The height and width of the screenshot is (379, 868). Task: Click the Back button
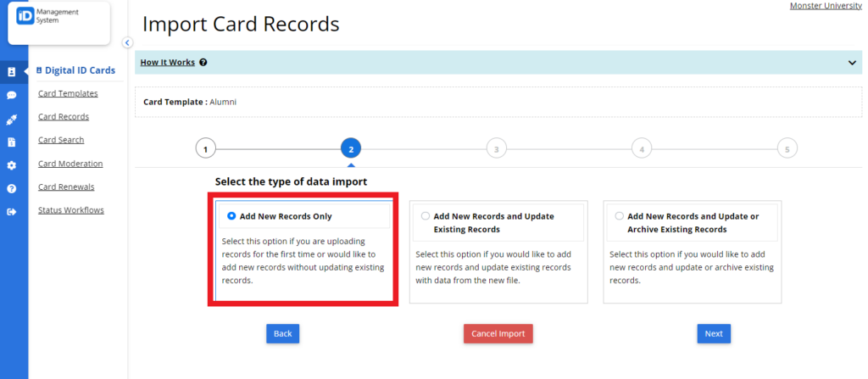283,333
